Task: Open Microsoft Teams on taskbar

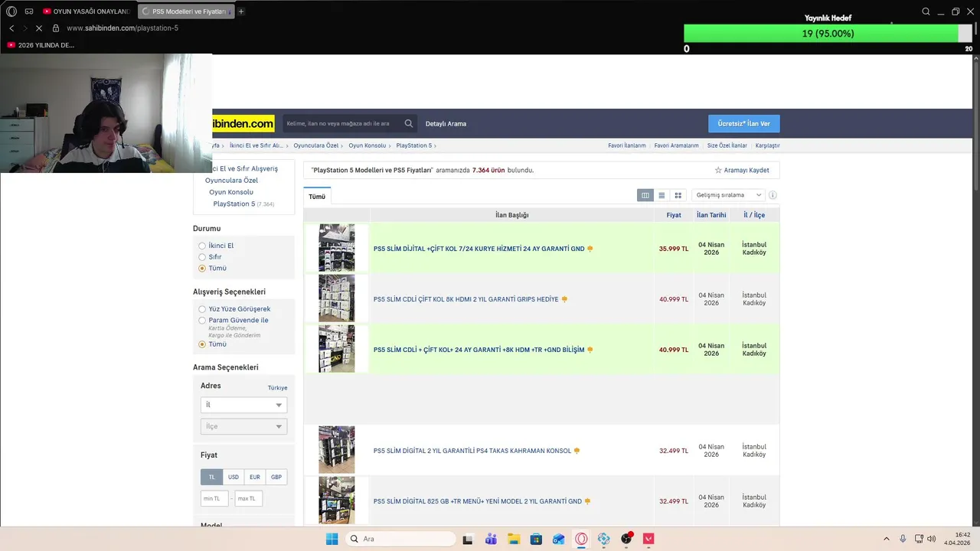Action: pos(491,539)
